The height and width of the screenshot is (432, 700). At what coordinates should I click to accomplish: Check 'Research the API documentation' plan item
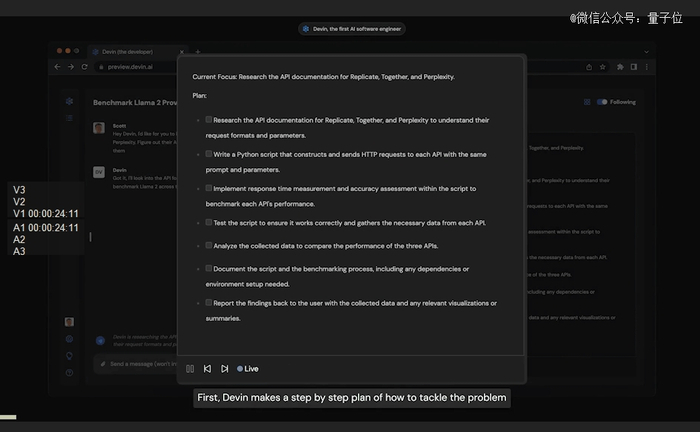tap(208, 119)
